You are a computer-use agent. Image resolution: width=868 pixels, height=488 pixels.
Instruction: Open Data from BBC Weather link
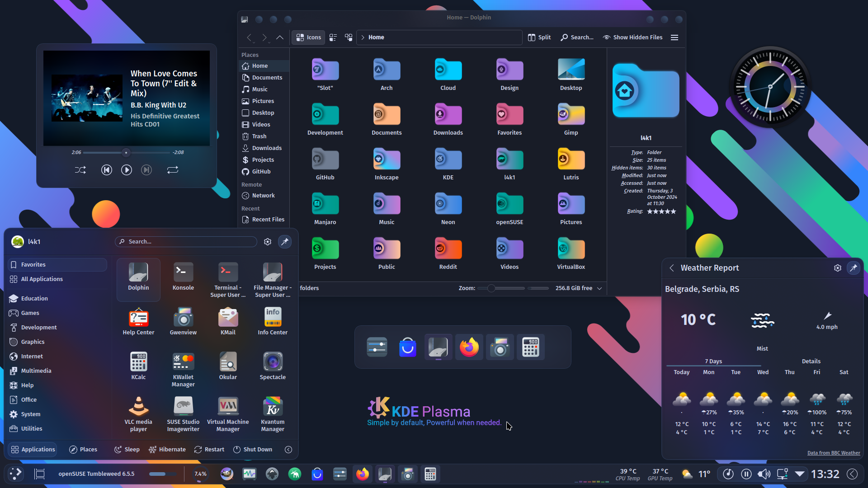834,453
